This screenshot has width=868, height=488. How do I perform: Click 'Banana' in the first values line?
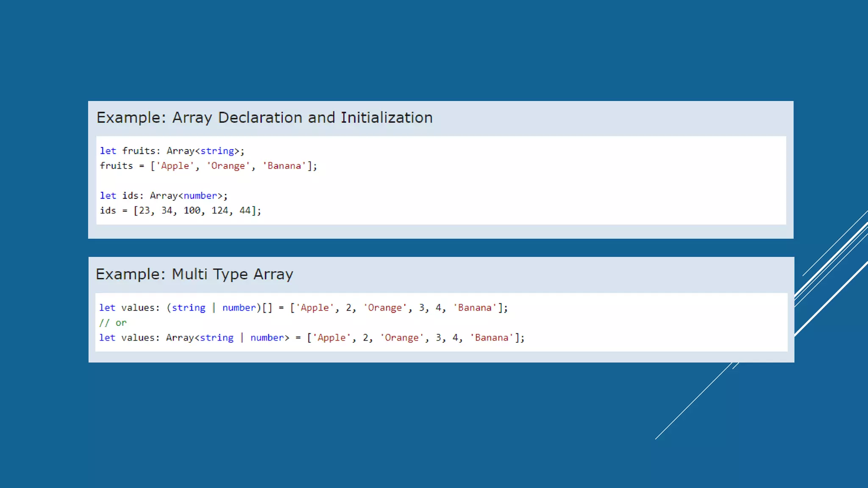(x=474, y=308)
